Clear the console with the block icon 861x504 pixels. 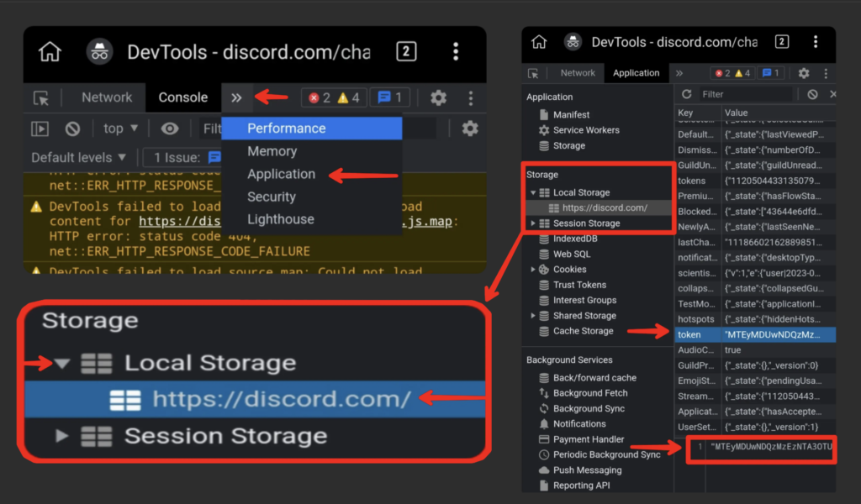(72, 129)
